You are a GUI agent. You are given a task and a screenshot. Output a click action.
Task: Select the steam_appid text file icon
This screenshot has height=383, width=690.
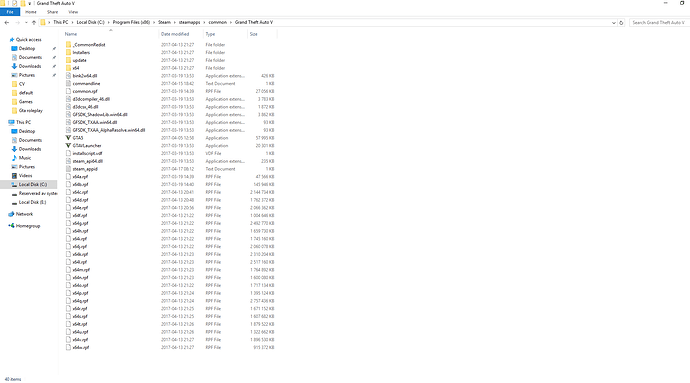tap(68, 169)
